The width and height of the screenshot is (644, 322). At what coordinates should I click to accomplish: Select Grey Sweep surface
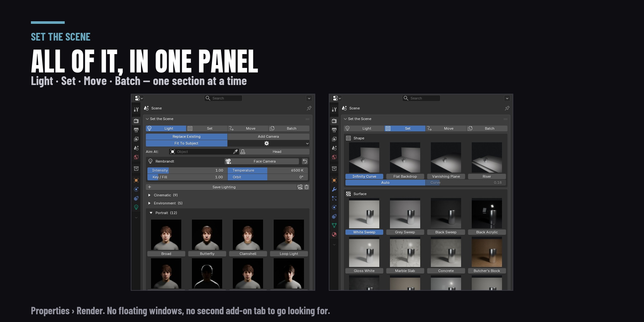(405, 232)
